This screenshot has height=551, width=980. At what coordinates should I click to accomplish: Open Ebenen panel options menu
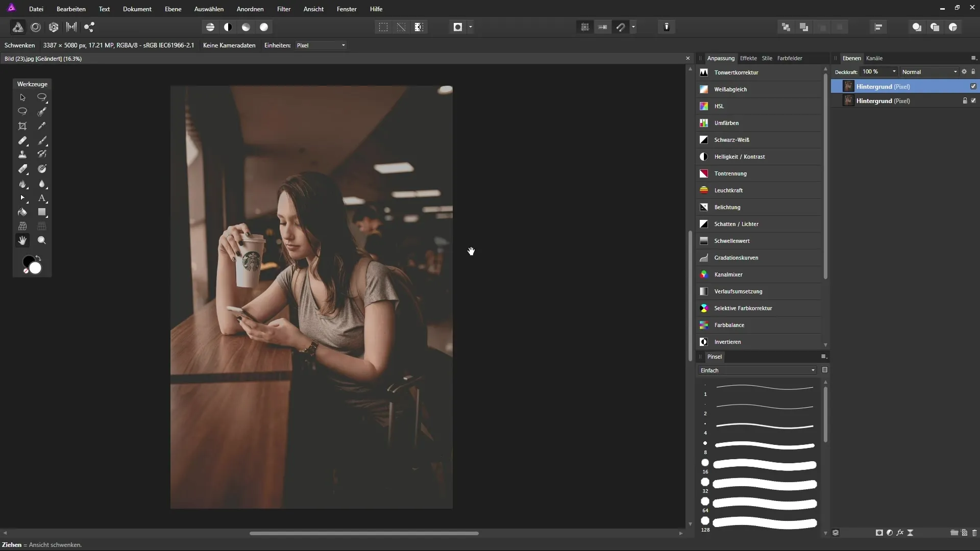click(x=973, y=58)
